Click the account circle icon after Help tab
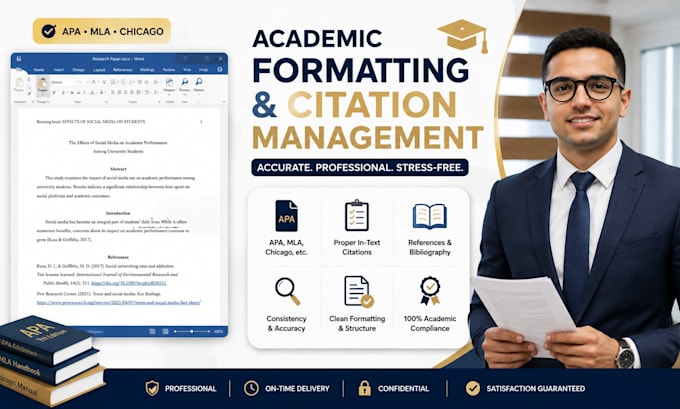 click(x=220, y=69)
